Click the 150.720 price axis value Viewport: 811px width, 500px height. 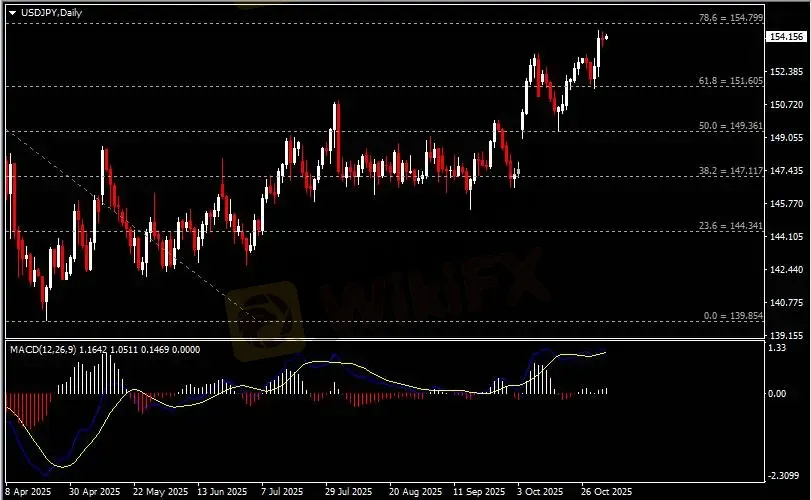786,105
